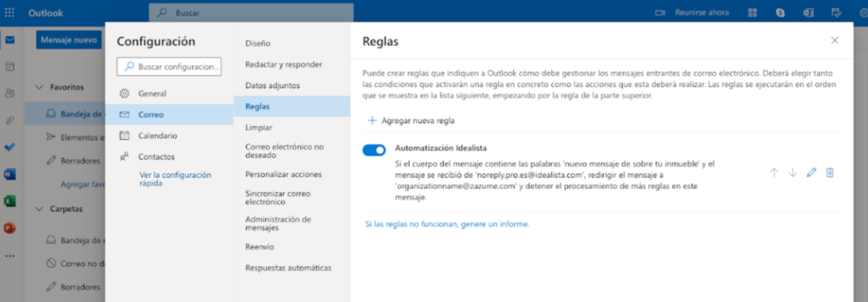
Task: Move the rule up
Action: tap(773, 172)
